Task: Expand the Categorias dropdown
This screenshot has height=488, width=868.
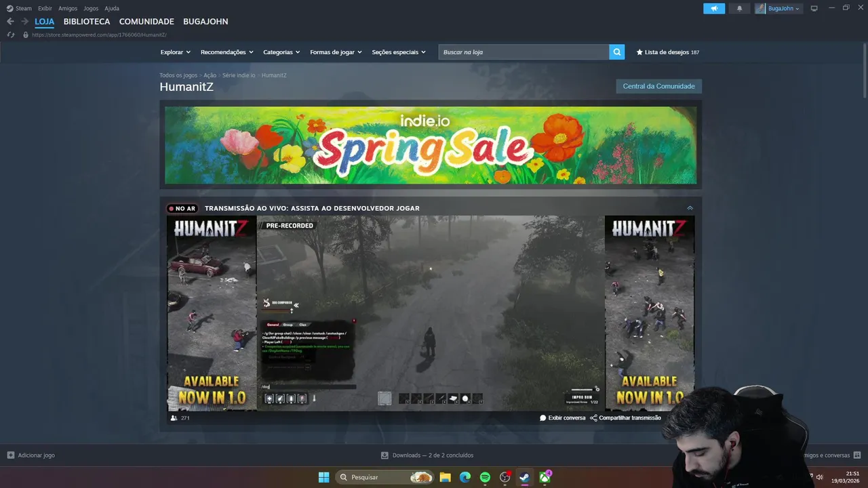Action: tap(281, 52)
